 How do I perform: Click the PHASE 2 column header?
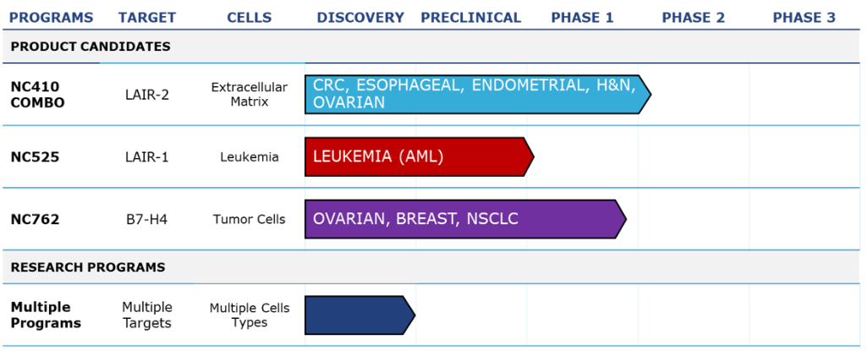694,18
